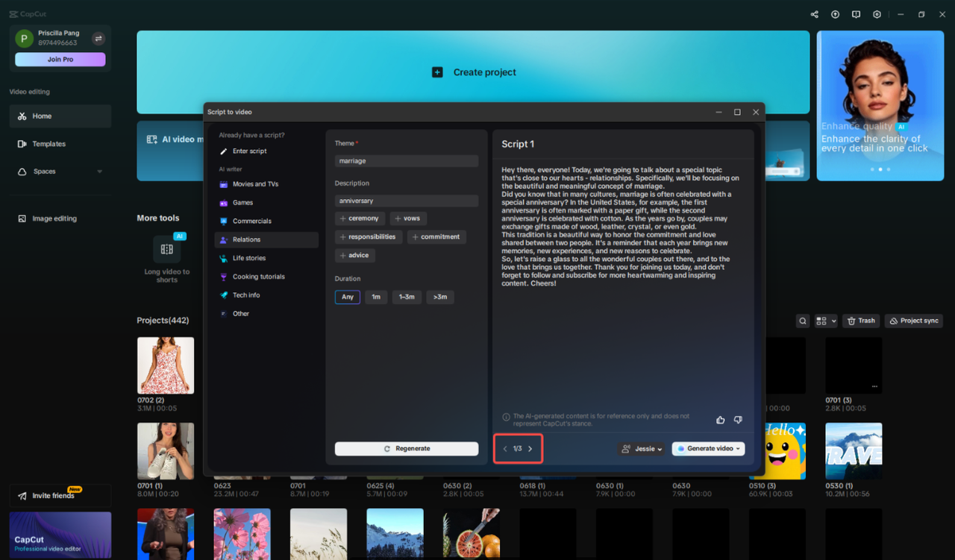Select Commercials AI writer category
The width and height of the screenshot is (955, 560).
click(x=266, y=221)
